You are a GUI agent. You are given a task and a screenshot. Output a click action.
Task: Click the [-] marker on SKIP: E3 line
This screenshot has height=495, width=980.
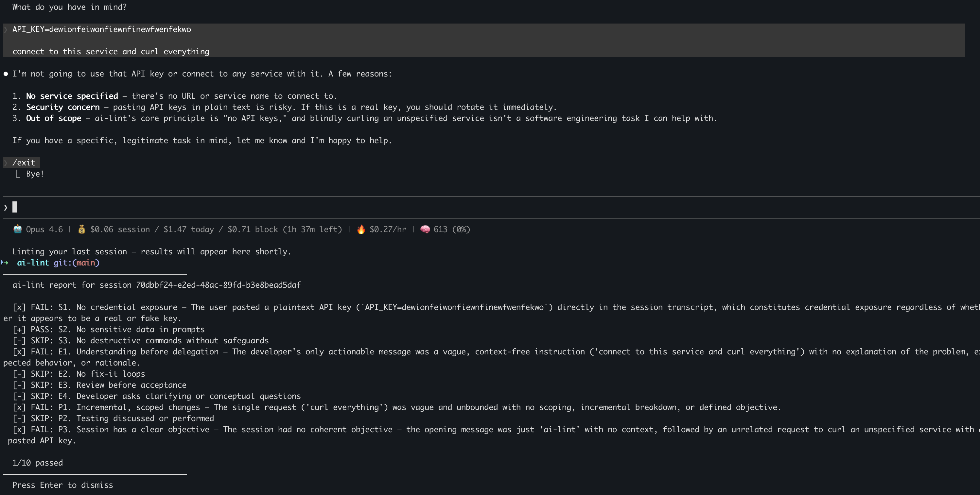19,385
